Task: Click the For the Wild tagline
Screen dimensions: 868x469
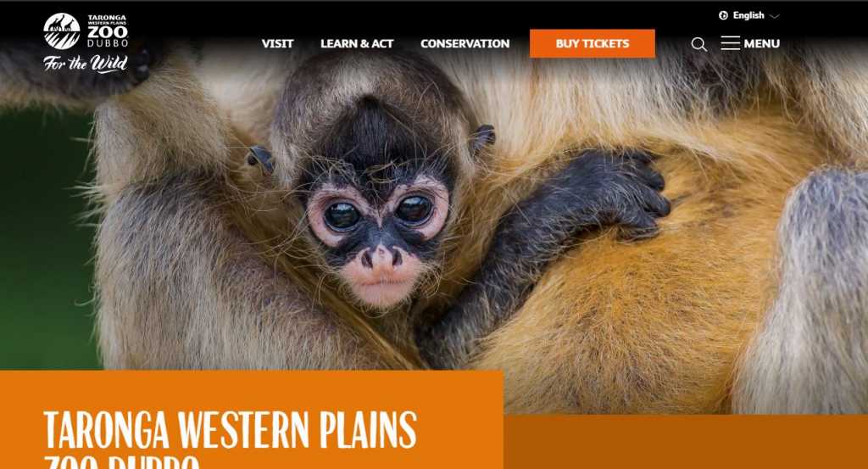Action: coord(86,64)
